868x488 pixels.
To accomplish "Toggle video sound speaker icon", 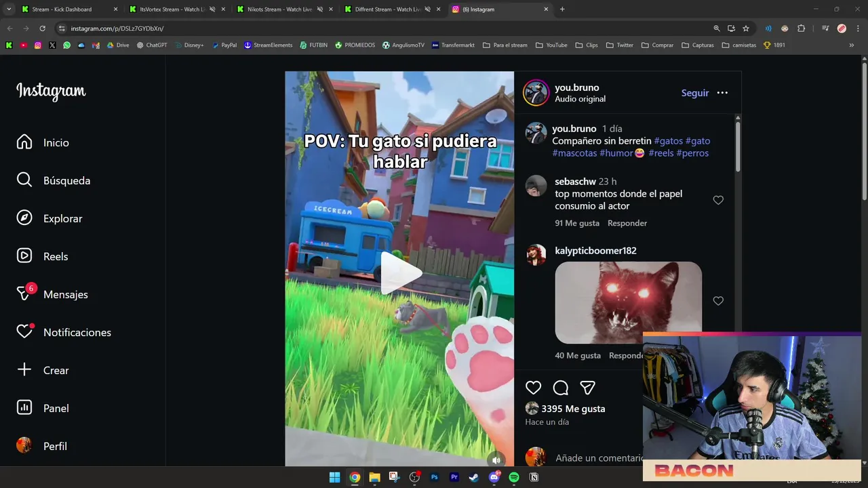I will tap(496, 460).
